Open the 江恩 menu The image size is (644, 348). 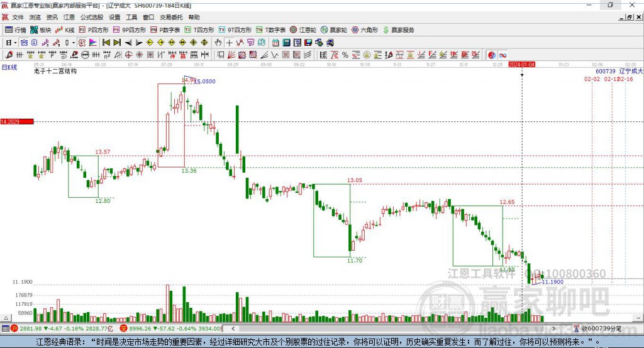(x=69, y=17)
